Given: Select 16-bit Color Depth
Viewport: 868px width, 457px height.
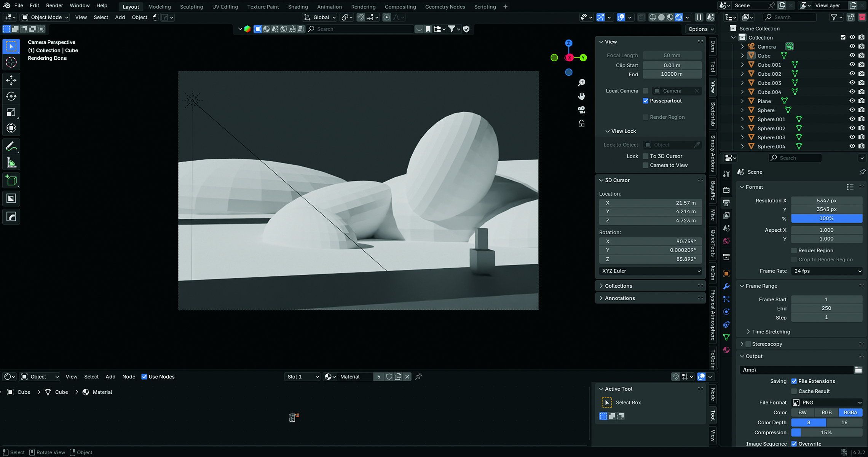Looking at the screenshot, I should coord(844,422).
